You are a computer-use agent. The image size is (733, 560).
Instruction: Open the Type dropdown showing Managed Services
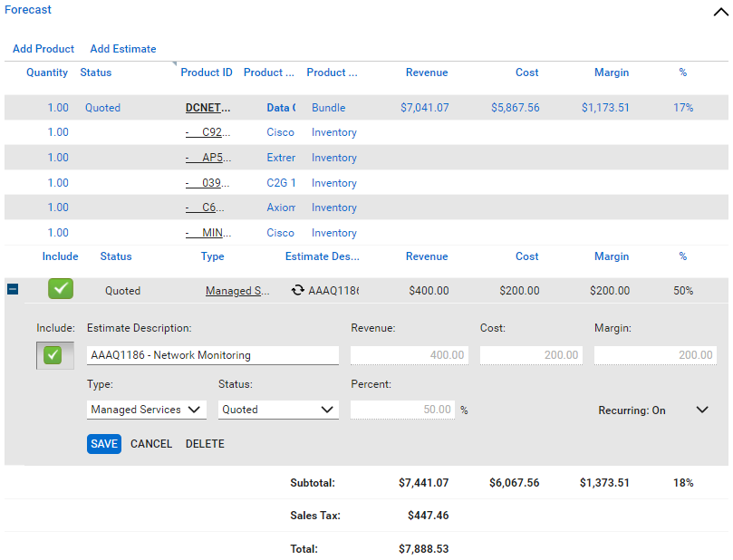147,410
